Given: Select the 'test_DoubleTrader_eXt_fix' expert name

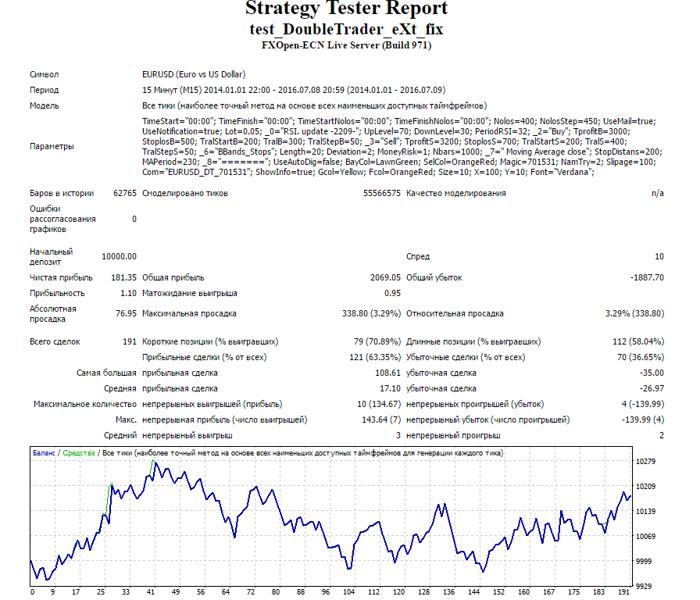Looking at the screenshot, I should click(346, 29).
